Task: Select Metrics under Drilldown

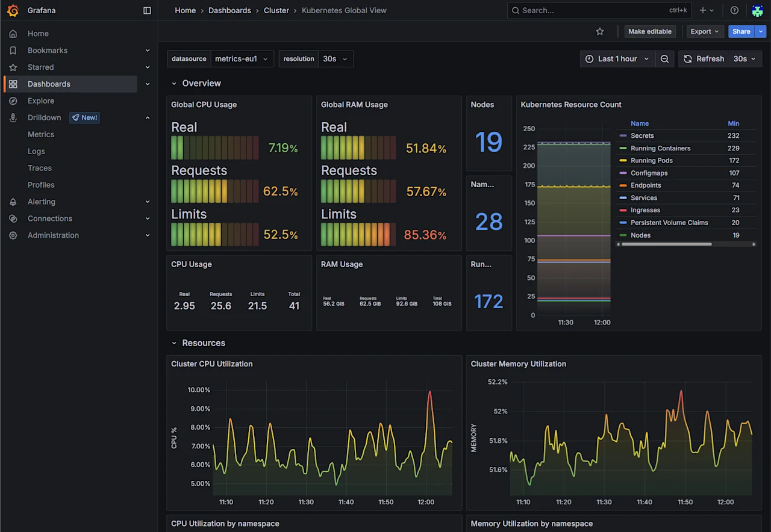Action: pyautogui.click(x=41, y=134)
